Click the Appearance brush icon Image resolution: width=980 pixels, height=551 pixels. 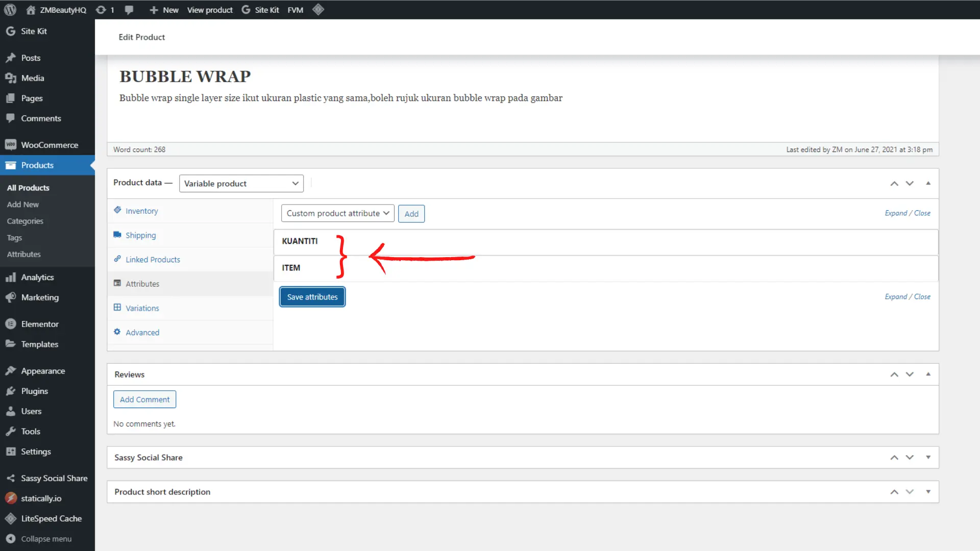point(10,371)
